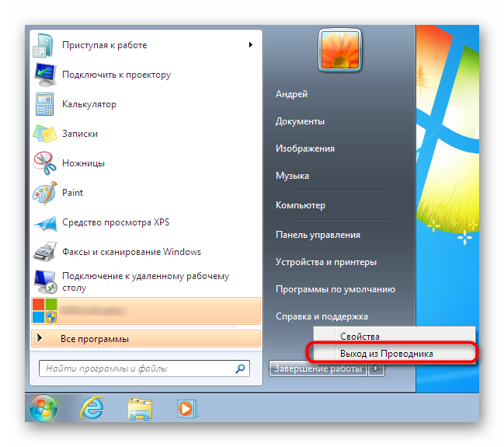
Task: Click the Факсы и сканирование Windows label
Action: [131, 252]
